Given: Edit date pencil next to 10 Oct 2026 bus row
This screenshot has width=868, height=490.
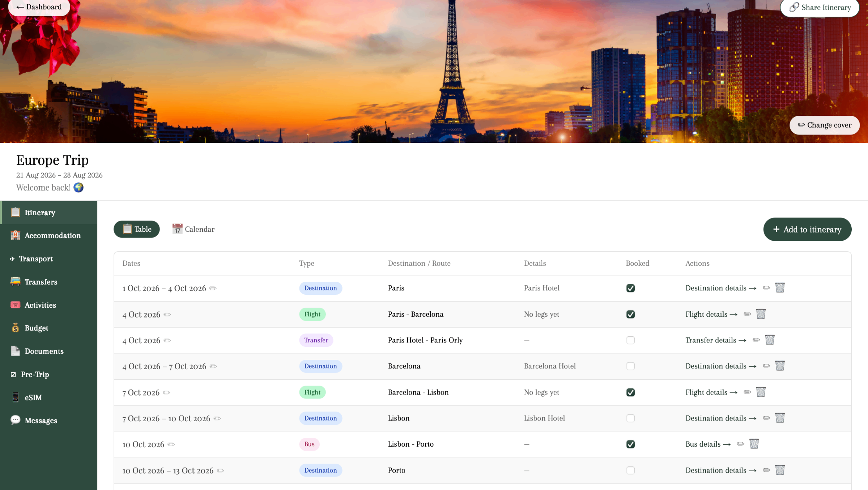Looking at the screenshot, I should (171, 444).
